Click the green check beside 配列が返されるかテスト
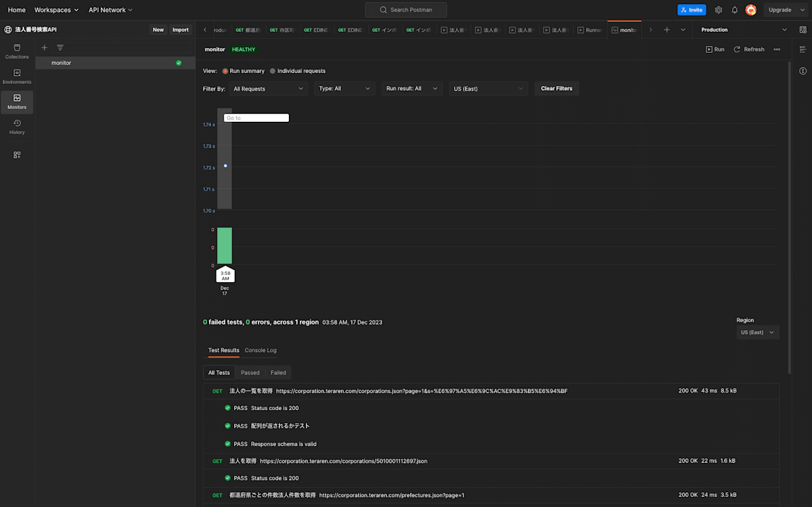Image resolution: width=812 pixels, height=507 pixels. (227, 426)
